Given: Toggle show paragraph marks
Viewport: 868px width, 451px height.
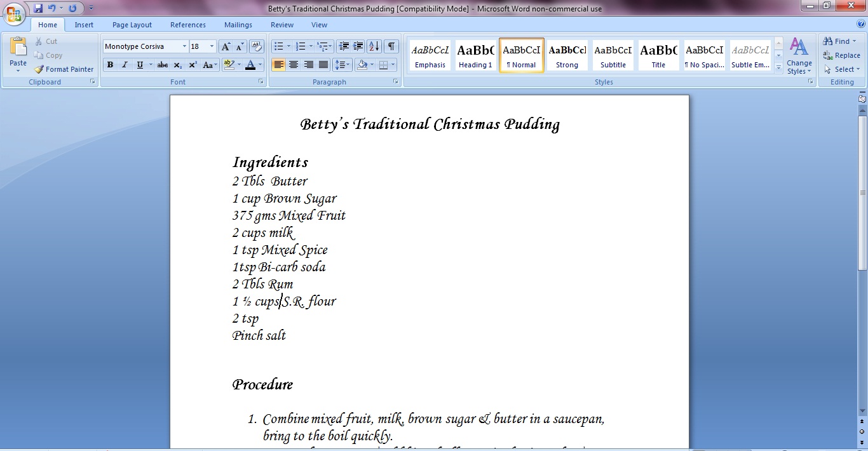Looking at the screenshot, I should tap(391, 46).
